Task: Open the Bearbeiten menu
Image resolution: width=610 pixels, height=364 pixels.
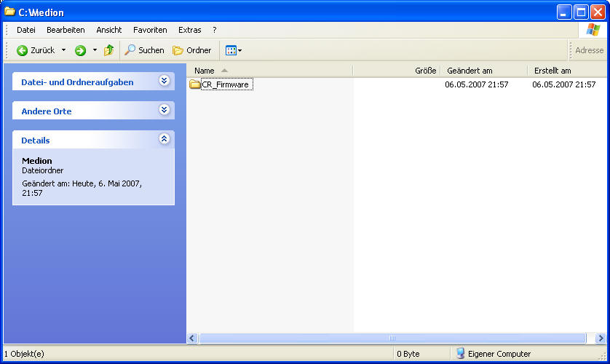Action: point(66,30)
